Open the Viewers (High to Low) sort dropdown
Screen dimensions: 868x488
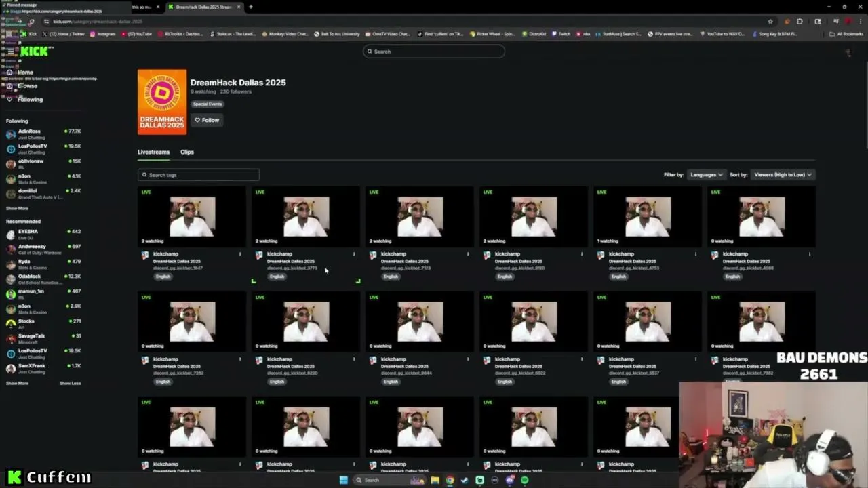[x=783, y=175]
